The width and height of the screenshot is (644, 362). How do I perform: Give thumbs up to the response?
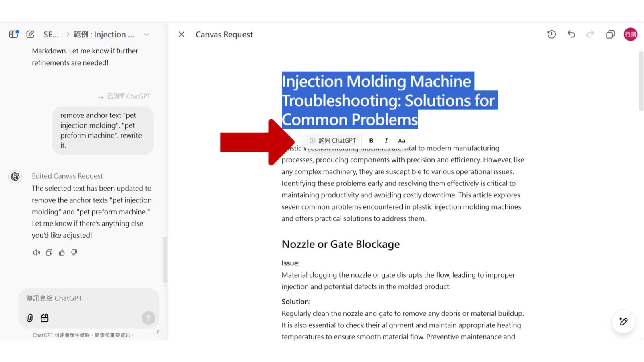click(x=62, y=253)
